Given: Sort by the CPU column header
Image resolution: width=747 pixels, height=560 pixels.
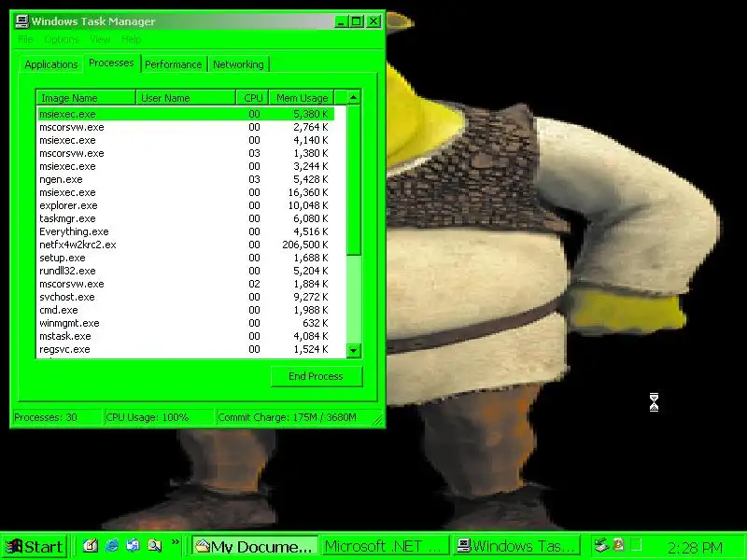Looking at the screenshot, I should (252, 98).
